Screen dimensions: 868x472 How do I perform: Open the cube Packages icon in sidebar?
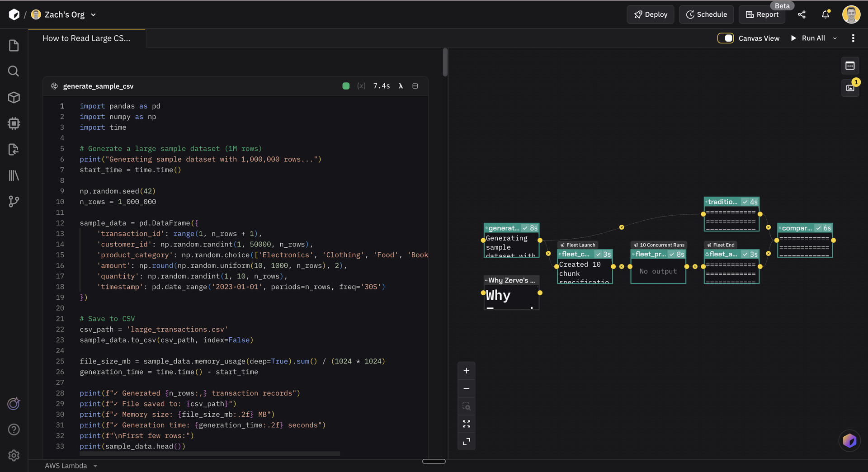[x=14, y=97]
